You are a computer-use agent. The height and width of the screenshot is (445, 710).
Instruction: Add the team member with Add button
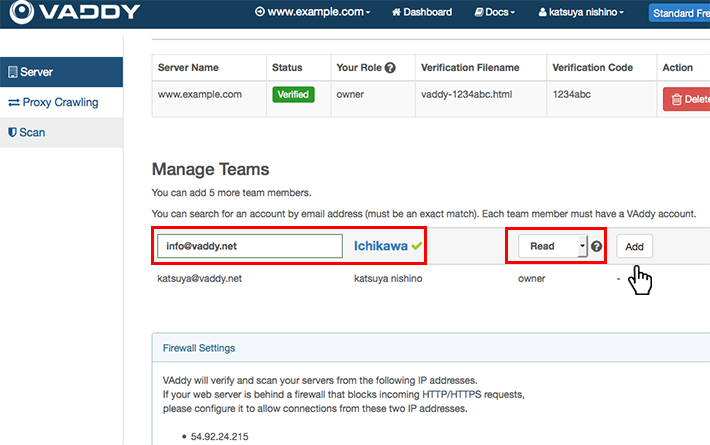click(634, 246)
